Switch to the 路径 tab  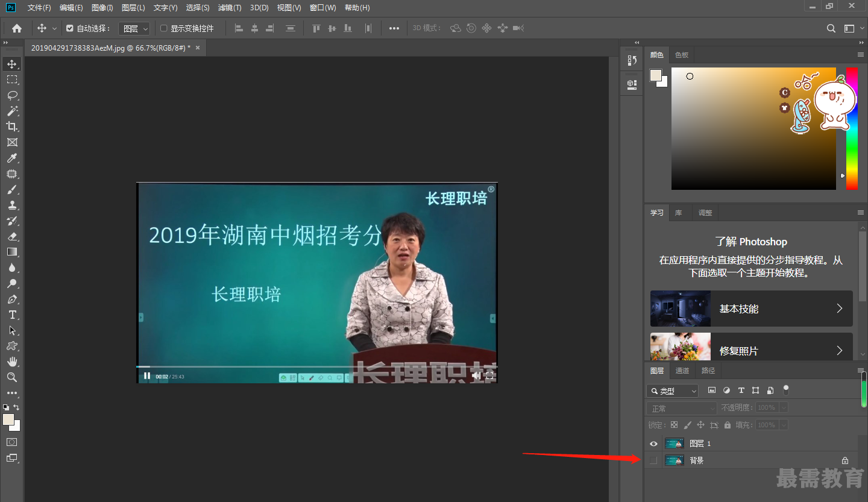708,371
